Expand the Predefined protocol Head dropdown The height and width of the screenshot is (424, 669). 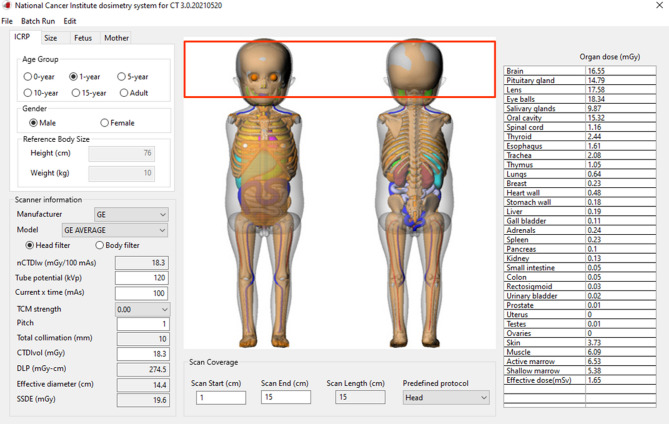tap(446, 397)
